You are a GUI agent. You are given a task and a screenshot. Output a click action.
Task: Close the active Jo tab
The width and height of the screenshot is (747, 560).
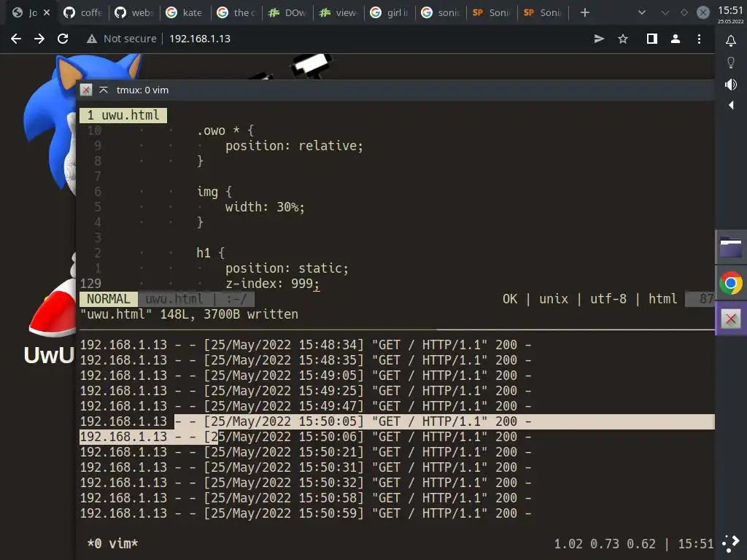(x=46, y=12)
